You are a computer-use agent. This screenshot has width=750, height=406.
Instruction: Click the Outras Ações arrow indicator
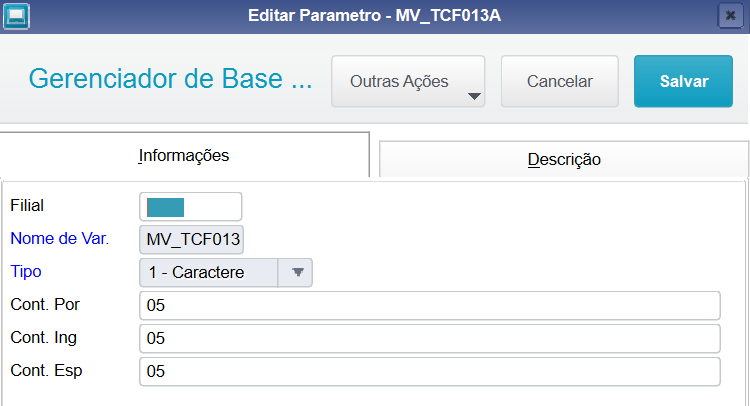(x=474, y=97)
